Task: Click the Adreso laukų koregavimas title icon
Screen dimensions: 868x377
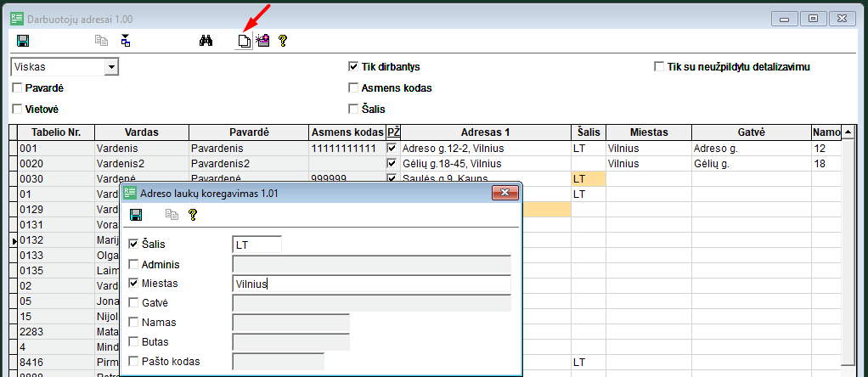Action: pos(130,194)
